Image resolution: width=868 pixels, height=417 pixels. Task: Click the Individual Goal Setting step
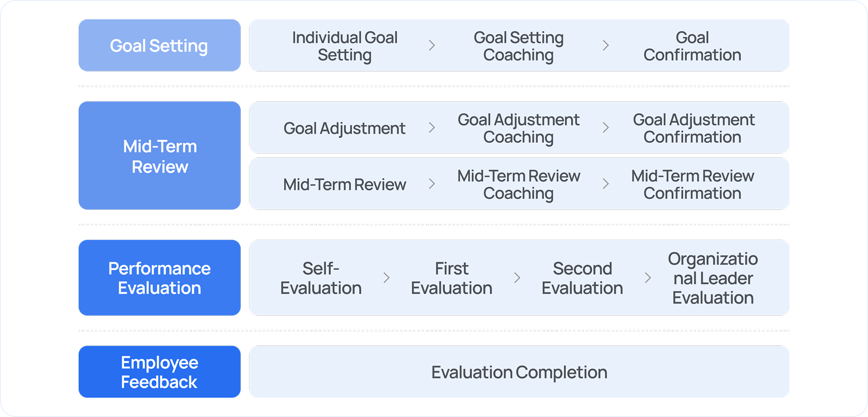(344, 46)
